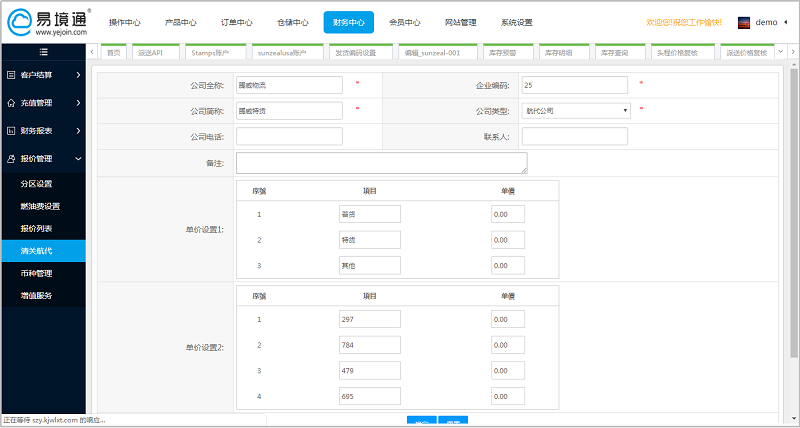
Task: Open the Stamps账户 tab
Action: (210, 51)
